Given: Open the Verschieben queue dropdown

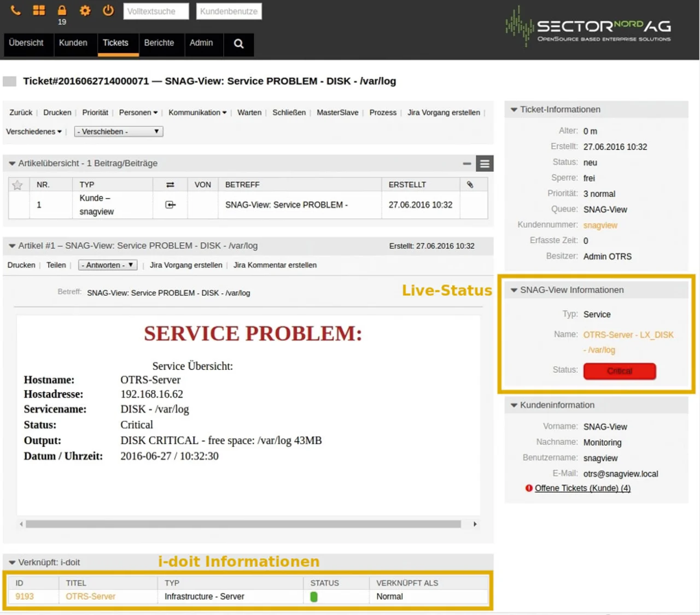Looking at the screenshot, I should tap(119, 131).
